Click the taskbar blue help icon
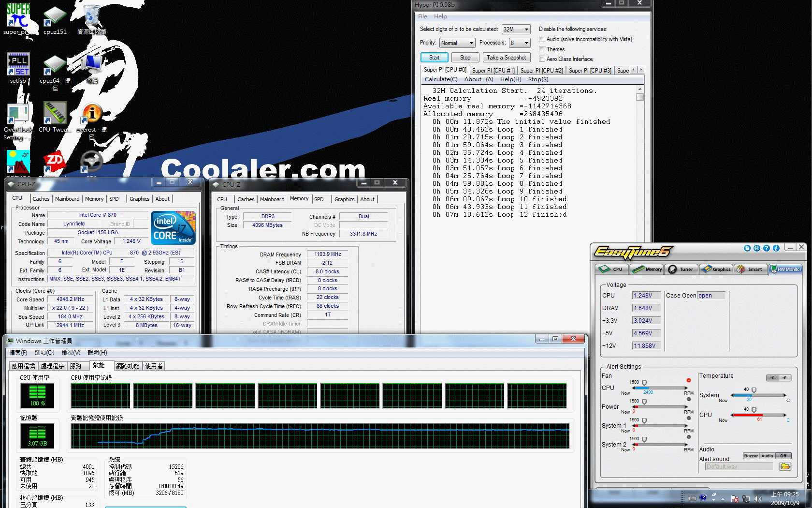This screenshot has width=812, height=508. point(703,497)
